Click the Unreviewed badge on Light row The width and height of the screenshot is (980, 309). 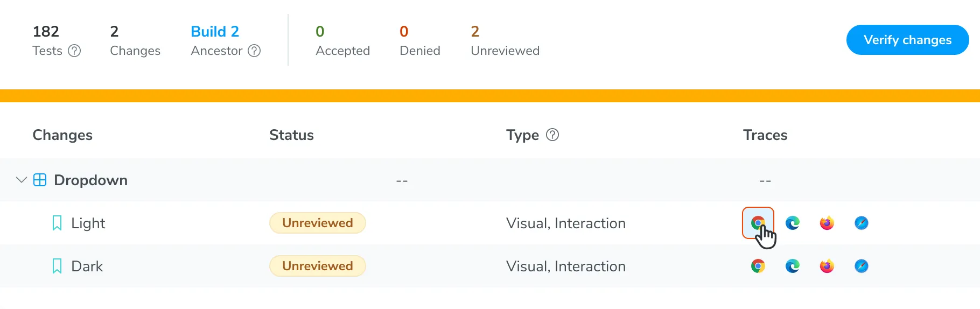click(x=317, y=223)
